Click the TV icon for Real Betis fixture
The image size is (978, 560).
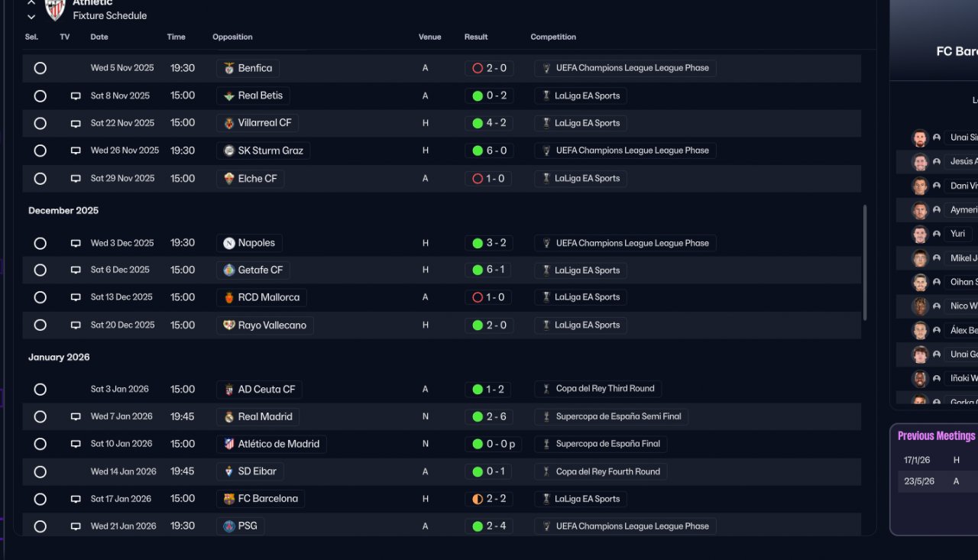(76, 95)
